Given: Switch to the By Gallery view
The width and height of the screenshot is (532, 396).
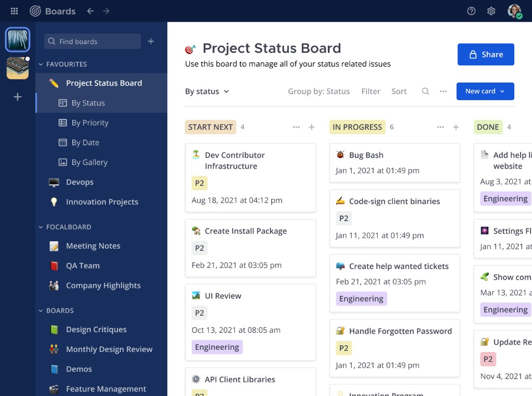Looking at the screenshot, I should [101, 162].
